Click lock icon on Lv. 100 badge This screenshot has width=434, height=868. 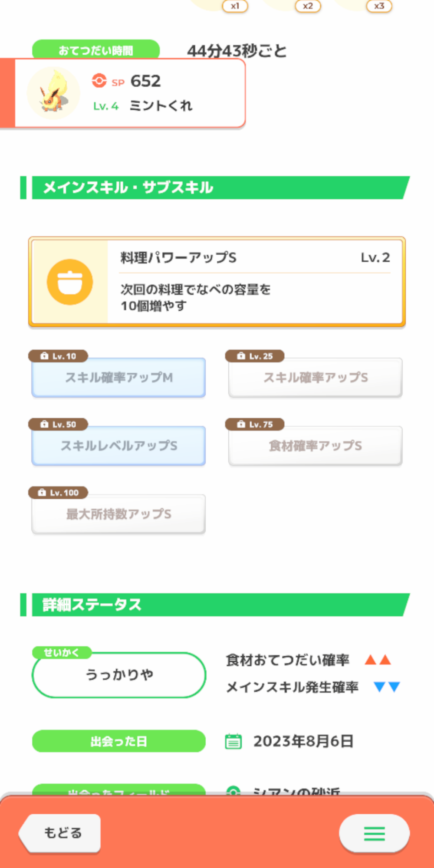(42, 493)
